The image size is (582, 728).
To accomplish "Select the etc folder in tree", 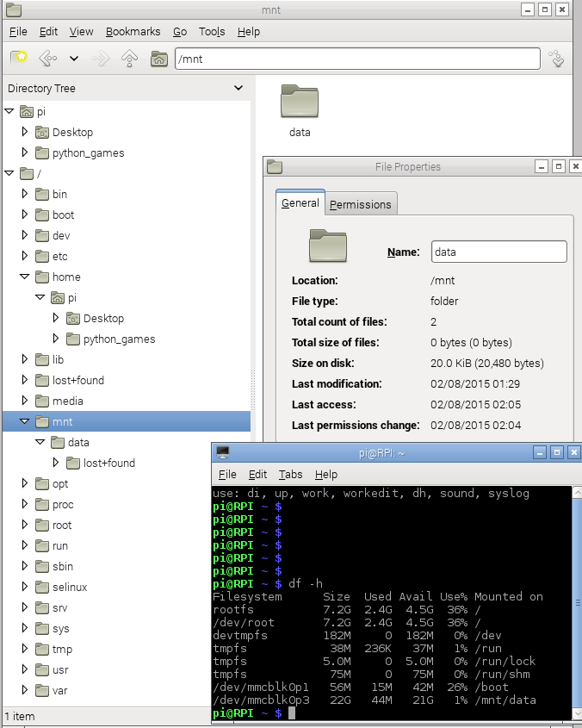I will (59, 257).
